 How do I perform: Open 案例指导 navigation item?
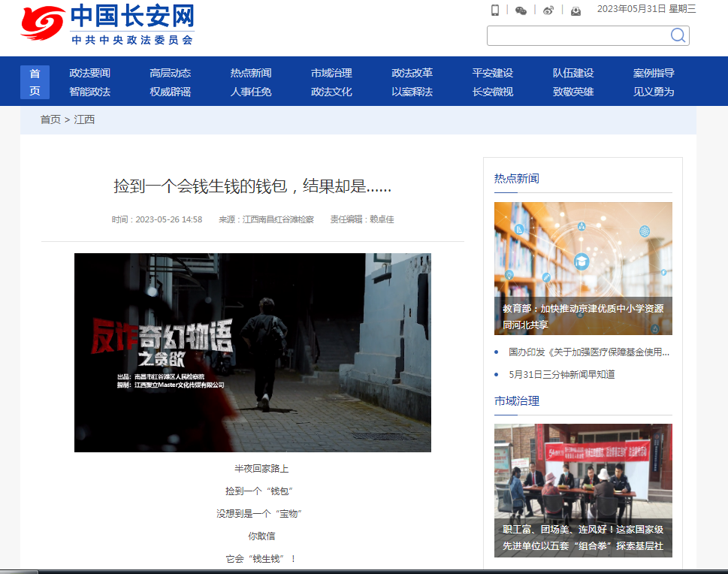(654, 73)
